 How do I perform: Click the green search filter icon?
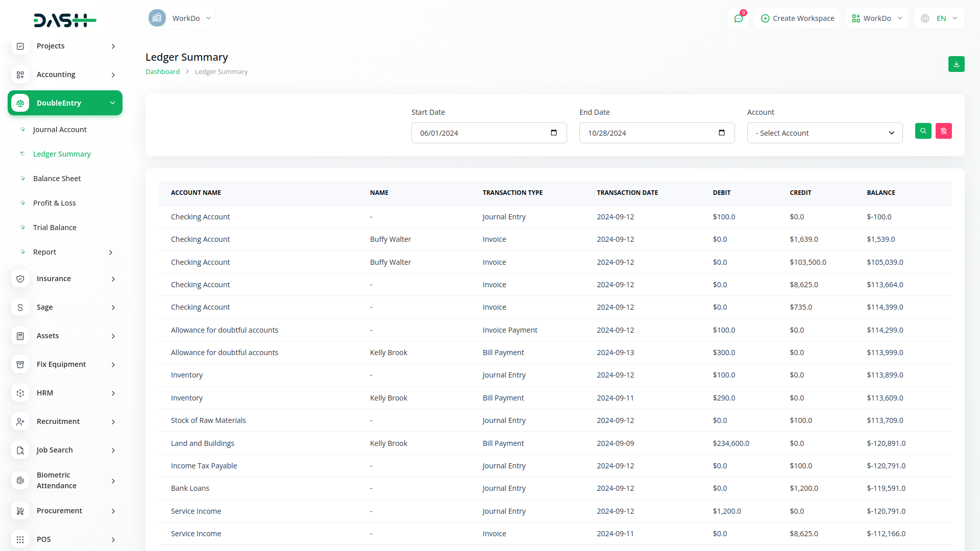click(923, 131)
